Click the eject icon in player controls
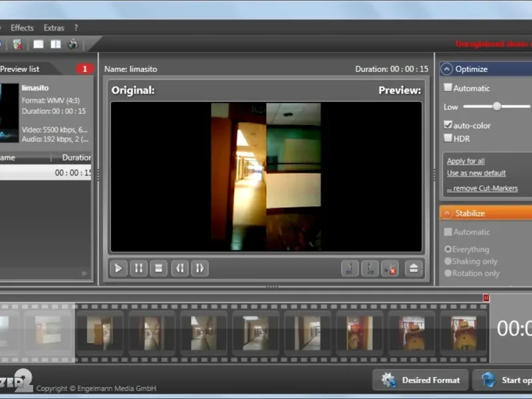This screenshot has height=399, width=532. [x=413, y=269]
